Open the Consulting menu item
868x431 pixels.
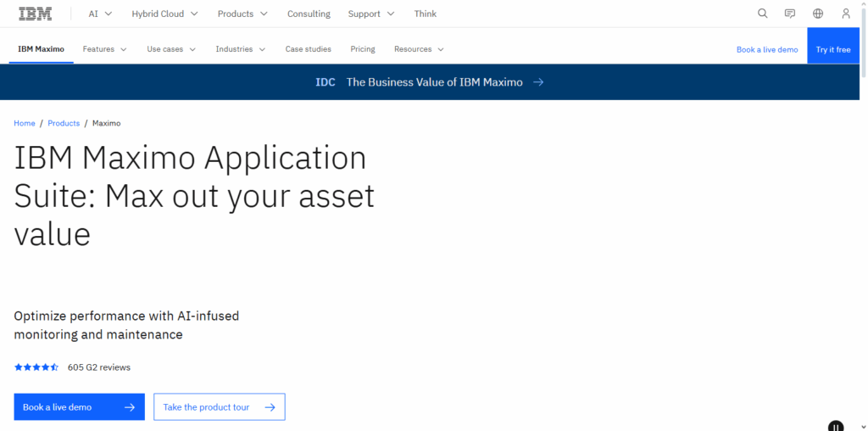(309, 14)
